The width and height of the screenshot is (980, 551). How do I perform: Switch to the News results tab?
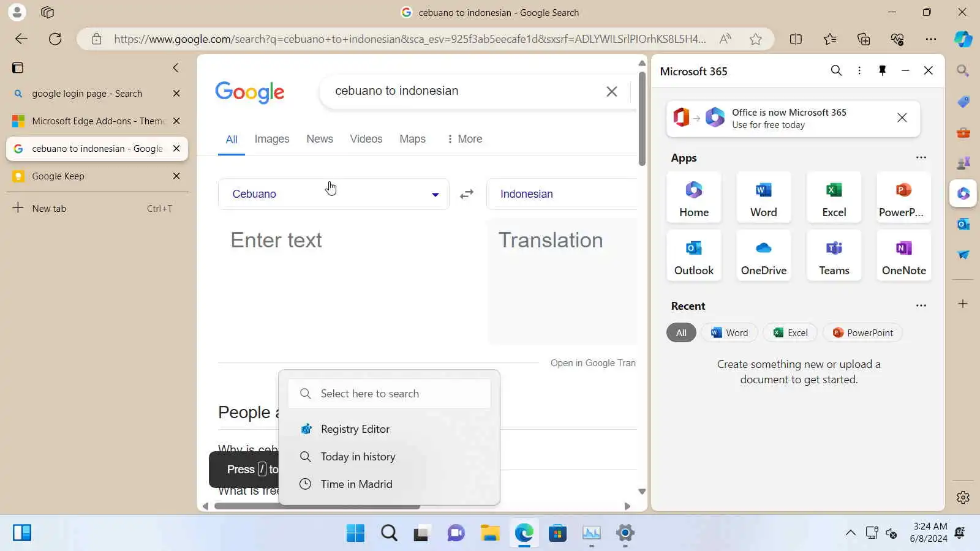[x=320, y=139]
